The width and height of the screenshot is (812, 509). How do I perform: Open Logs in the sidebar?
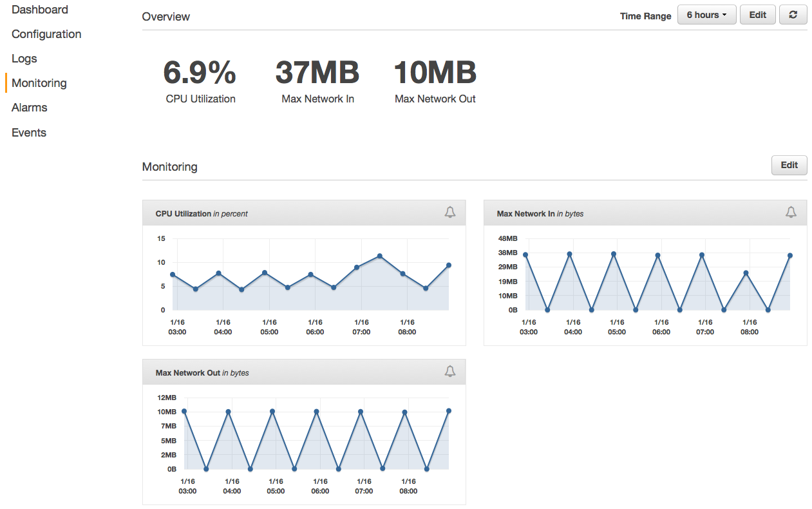[x=24, y=59]
